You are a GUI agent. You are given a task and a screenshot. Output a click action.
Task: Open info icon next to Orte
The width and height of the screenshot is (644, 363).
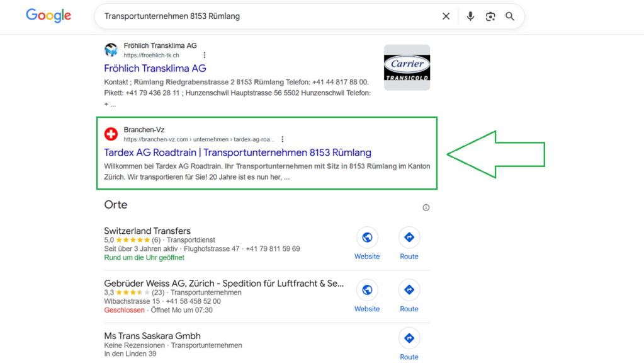click(426, 207)
